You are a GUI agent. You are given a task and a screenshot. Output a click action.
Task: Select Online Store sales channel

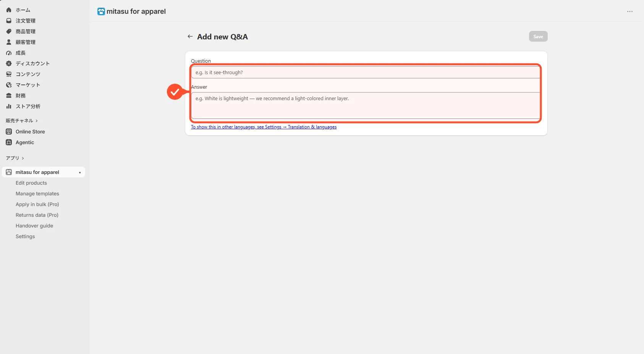(30, 132)
